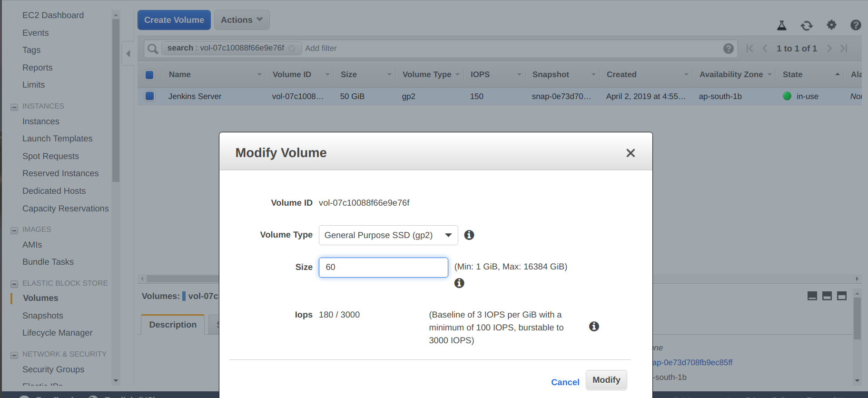This screenshot has width=868, height=398.
Task: Click the horizontal scrollbar under the table
Action: coord(181,279)
